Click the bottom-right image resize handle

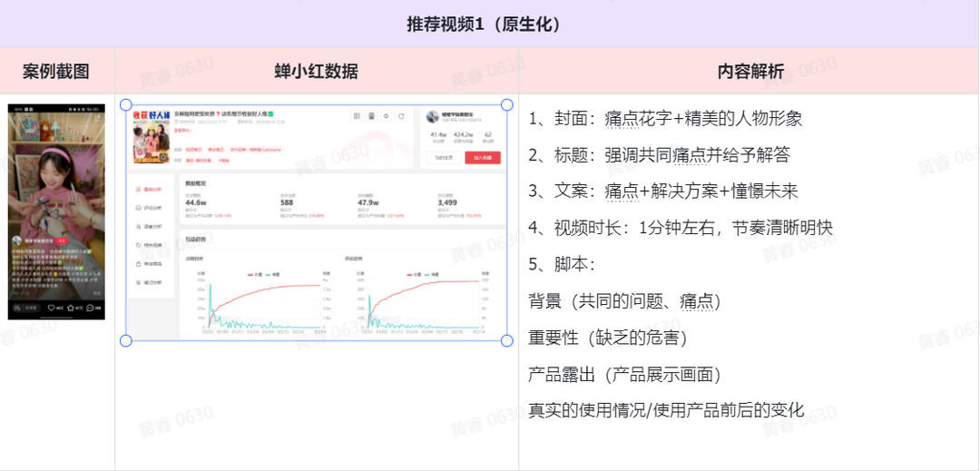[x=506, y=340]
